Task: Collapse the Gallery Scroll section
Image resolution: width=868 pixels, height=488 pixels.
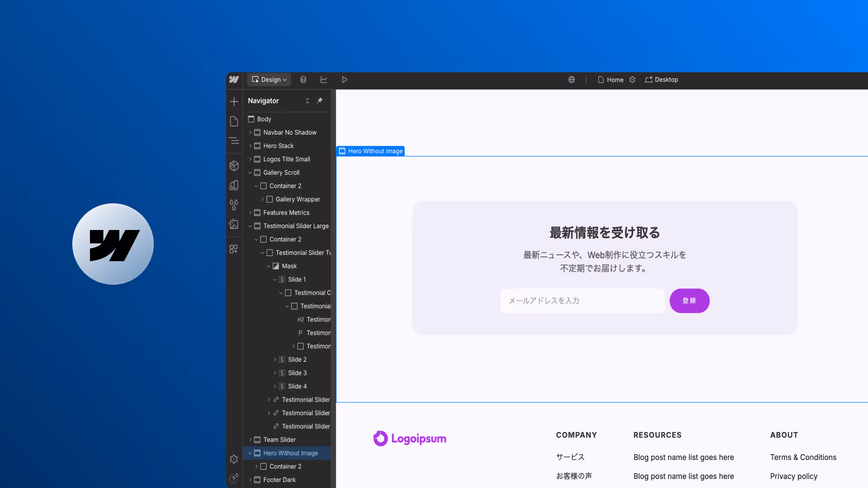Action: (250, 173)
